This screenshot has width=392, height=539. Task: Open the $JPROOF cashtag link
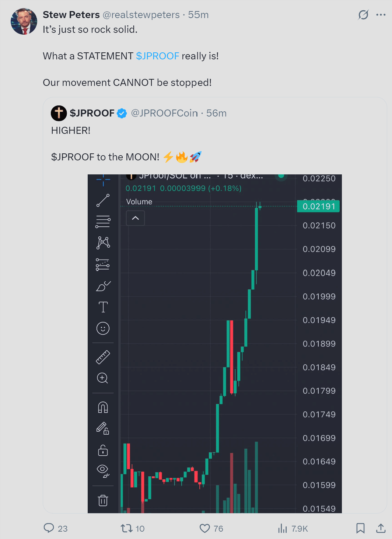coord(158,56)
